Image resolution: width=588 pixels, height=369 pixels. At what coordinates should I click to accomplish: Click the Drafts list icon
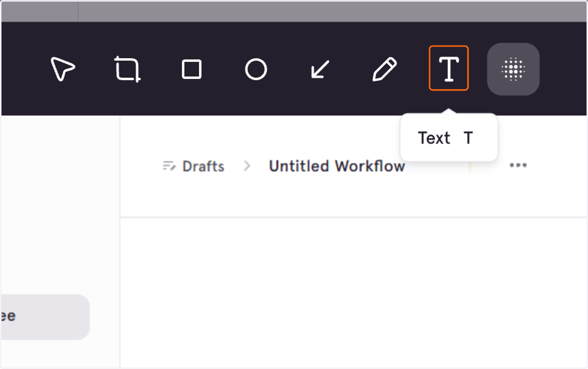(169, 166)
